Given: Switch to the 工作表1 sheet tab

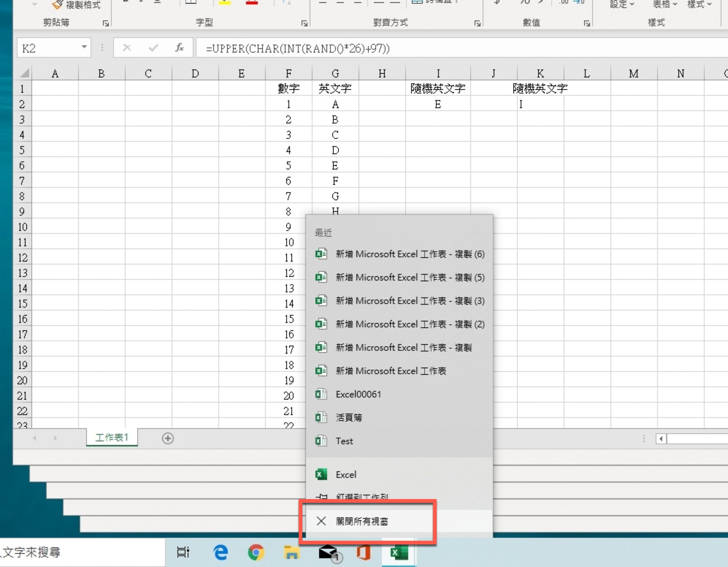Looking at the screenshot, I should tap(112, 437).
